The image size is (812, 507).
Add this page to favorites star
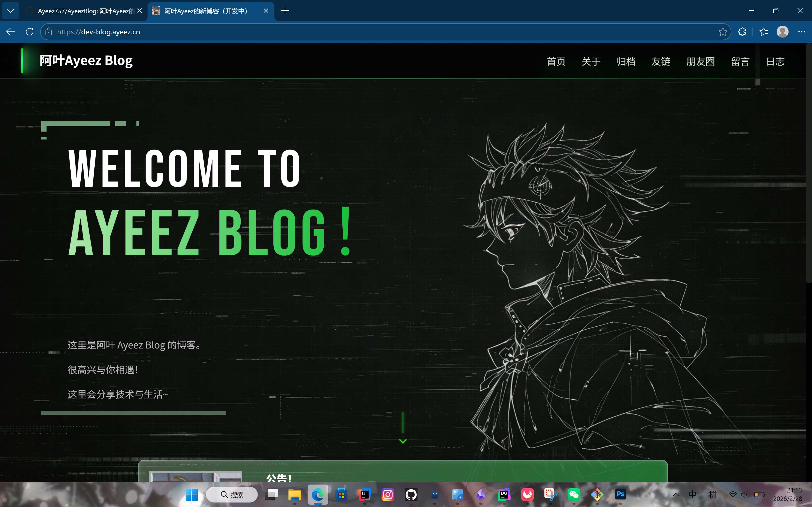point(722,32)
